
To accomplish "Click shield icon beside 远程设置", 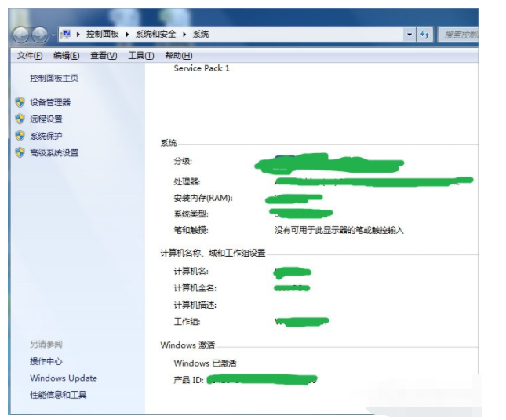I will 20,119.
